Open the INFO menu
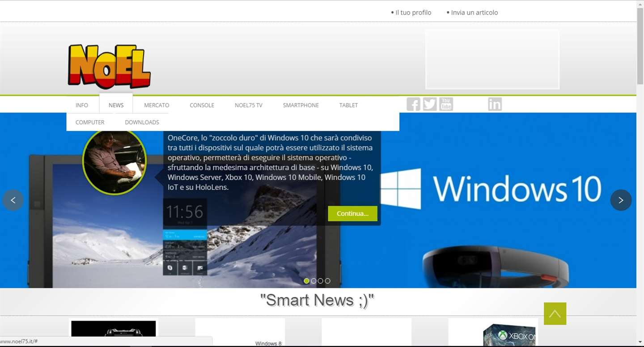The image size is (644, 347). [x=82, y=105]
